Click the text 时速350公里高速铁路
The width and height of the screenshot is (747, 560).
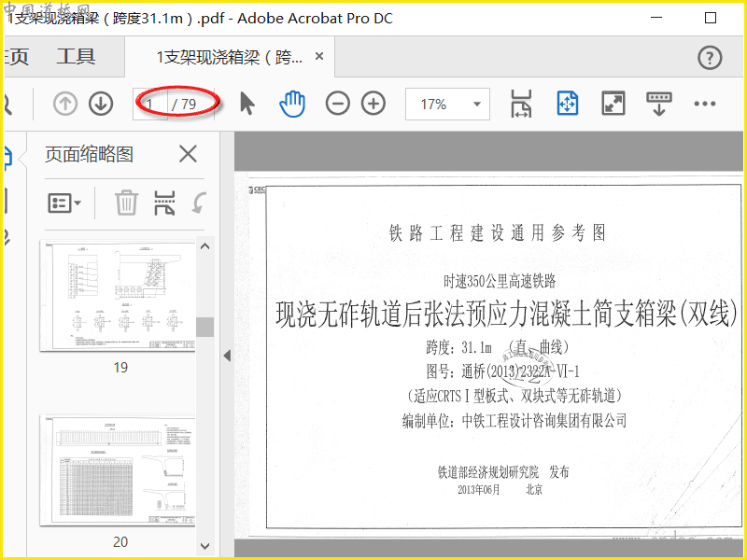[500, 281]
